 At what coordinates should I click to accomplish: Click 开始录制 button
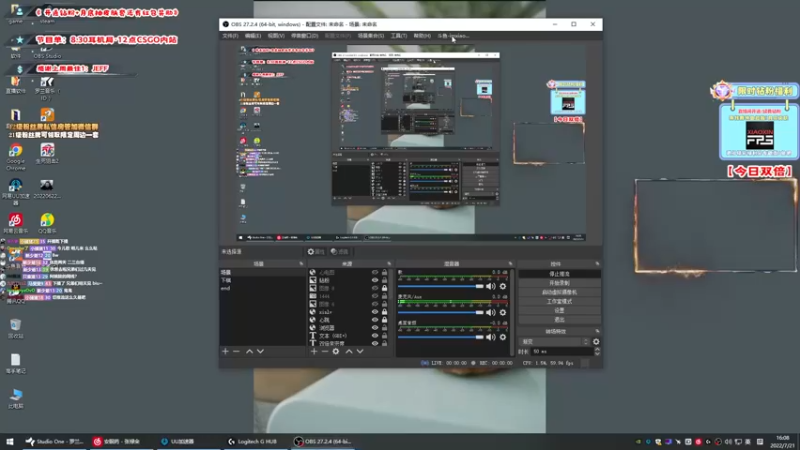[x=559, y=283]
